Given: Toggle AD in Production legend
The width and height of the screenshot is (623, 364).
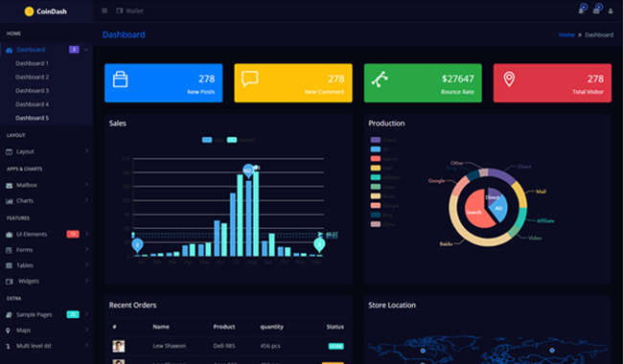Looking at the screenshot, I should 380,149.
